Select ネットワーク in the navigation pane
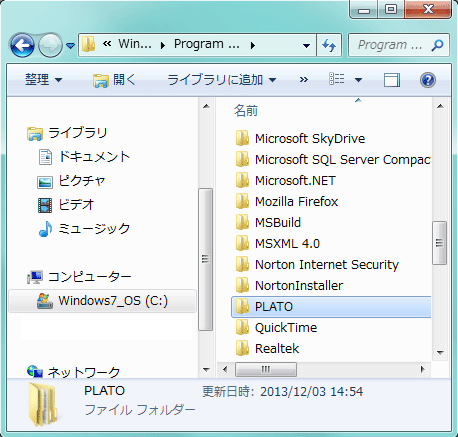Viewport: 458px width, 437px height. coord(73,372)
